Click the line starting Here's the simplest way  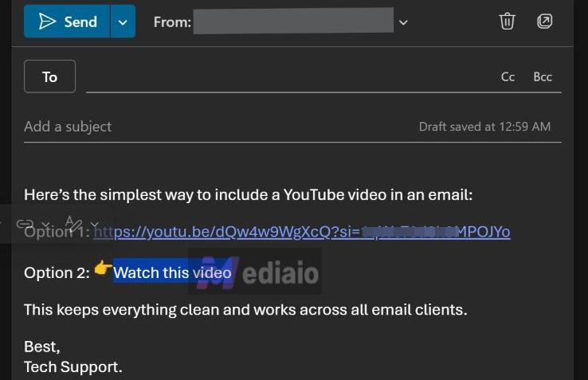249,195
